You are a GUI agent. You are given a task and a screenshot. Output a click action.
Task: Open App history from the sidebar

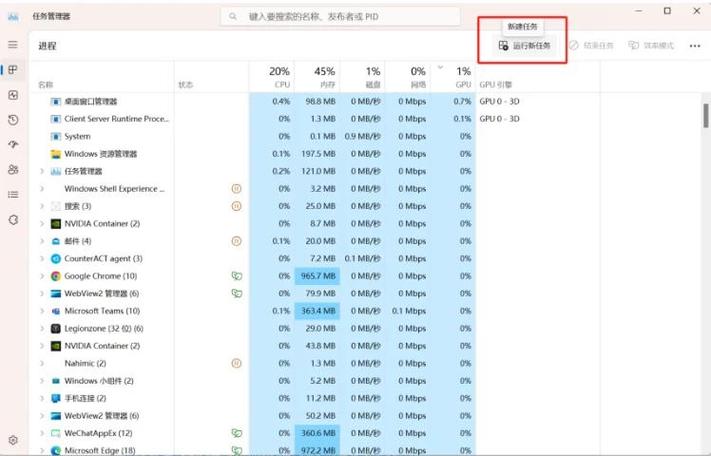pos(13,120)
